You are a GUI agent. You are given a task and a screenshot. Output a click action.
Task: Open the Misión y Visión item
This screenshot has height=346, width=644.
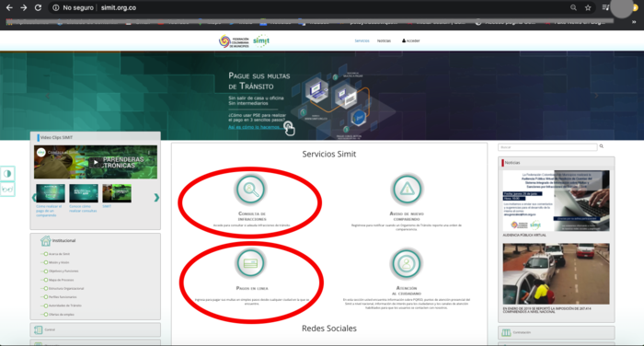click(59, 262)
